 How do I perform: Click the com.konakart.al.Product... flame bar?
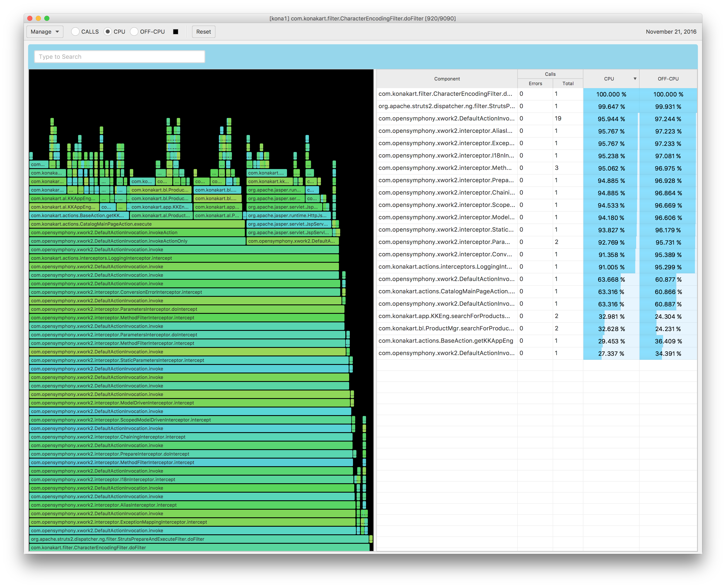(161, 215)
